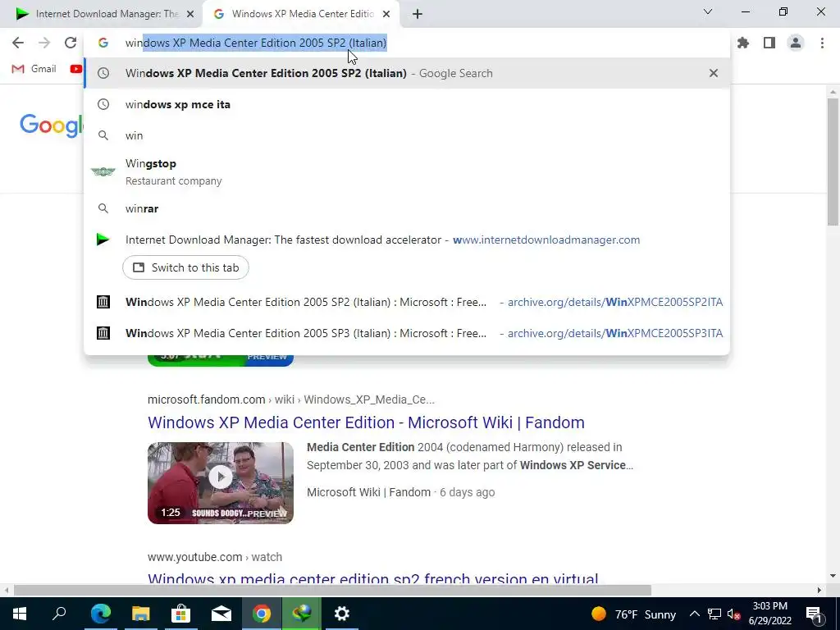Screen dimensions: 840x630
Task: Select Internet Download Manager website suggestion
Action: (407, 240)
